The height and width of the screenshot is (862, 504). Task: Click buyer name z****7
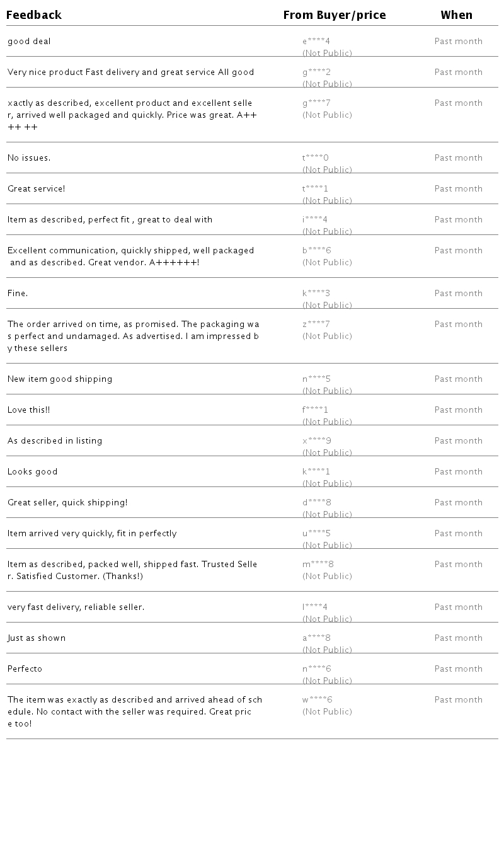coord(316,325)
